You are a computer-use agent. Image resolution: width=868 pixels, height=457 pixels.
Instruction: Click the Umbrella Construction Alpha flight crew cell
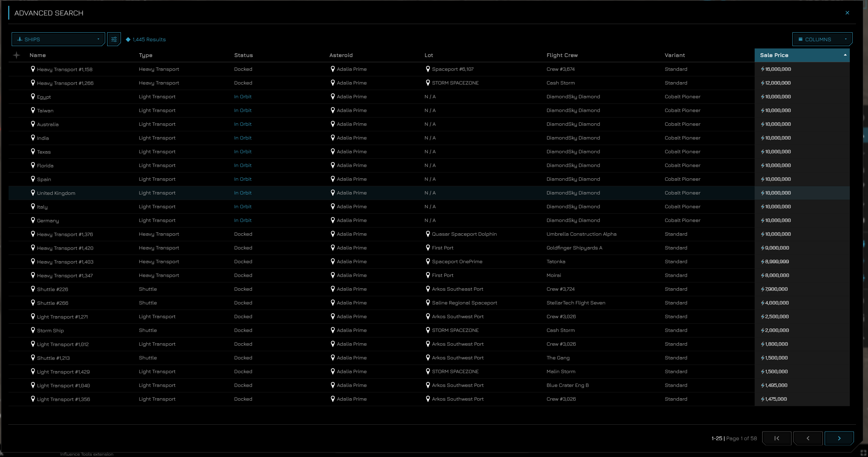tap(581, 234)
